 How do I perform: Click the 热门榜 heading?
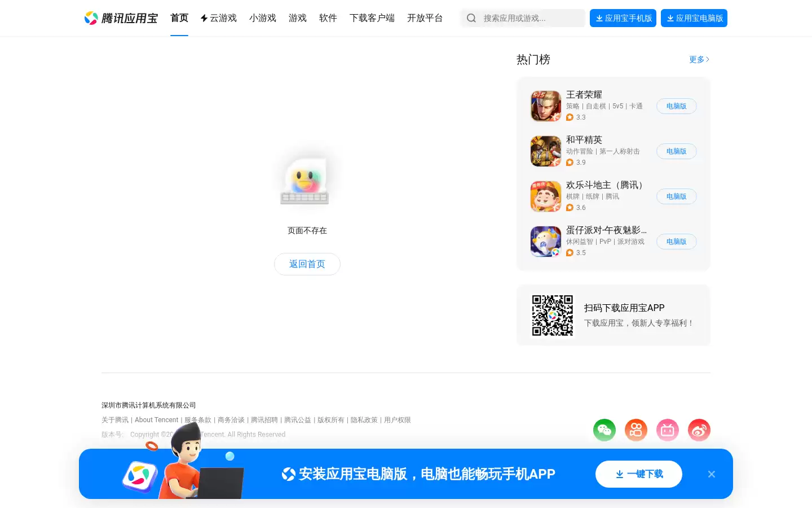click(x=533, y=59)
